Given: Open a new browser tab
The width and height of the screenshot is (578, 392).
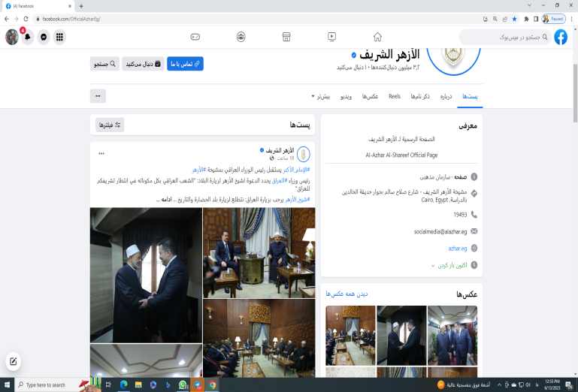Looking at the screenshot, I should [x=81, y=6].
